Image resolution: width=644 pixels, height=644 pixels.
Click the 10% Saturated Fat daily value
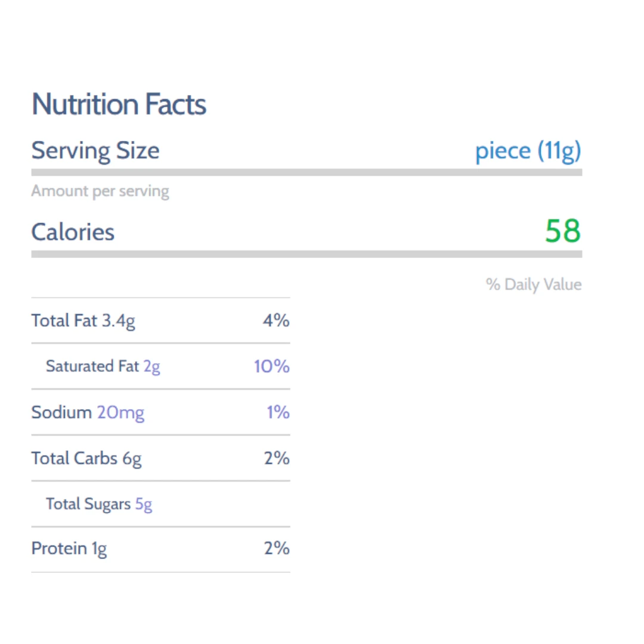pyautogui.click(x=272, y=366)
